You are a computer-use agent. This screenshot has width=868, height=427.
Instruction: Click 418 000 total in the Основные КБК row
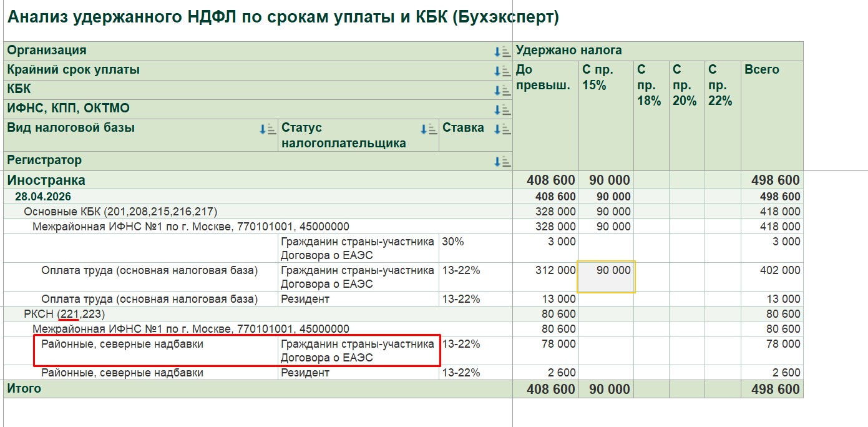[772, 212]
